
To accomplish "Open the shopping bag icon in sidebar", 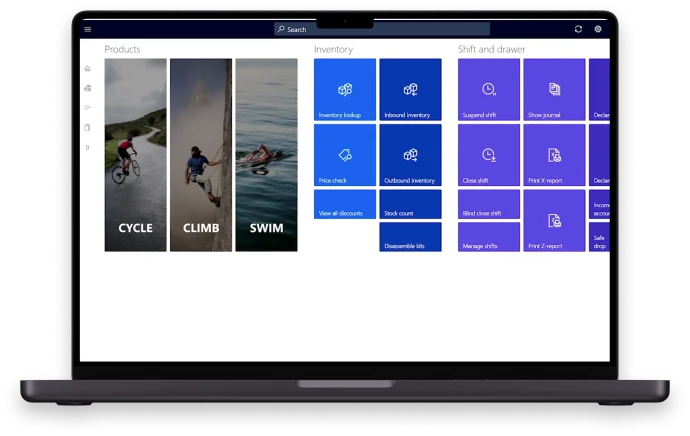I will (88, 128).
